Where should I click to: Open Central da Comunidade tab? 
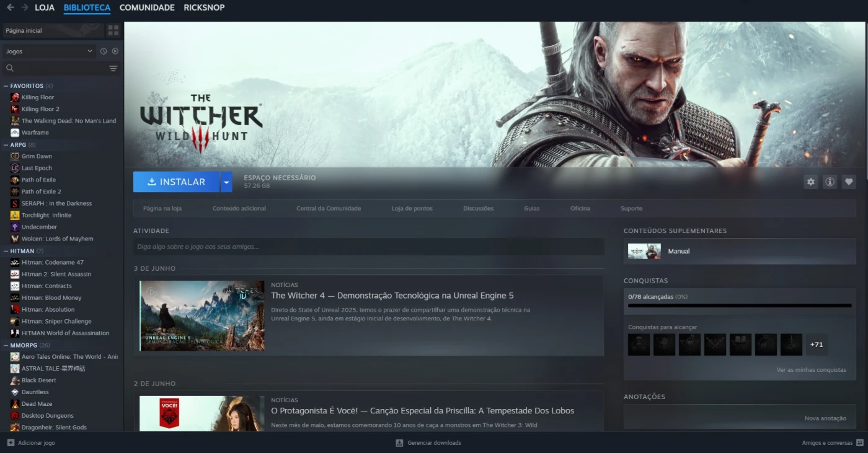[x=329, y=208]
